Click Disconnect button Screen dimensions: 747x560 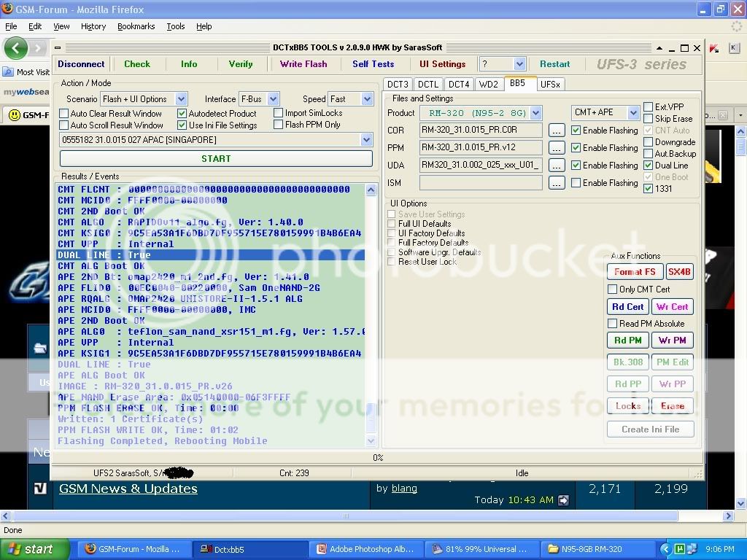81,64
